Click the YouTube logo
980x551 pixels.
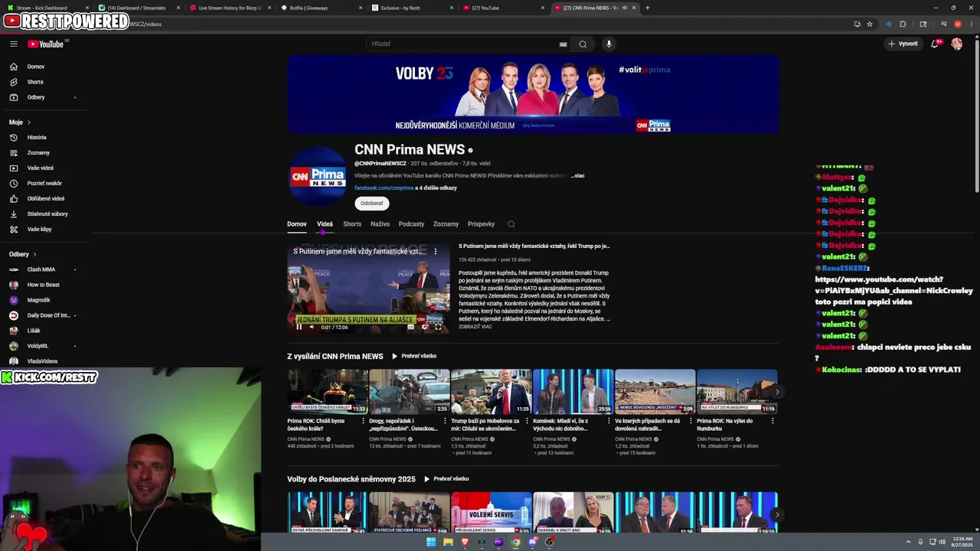click(46, 44)
